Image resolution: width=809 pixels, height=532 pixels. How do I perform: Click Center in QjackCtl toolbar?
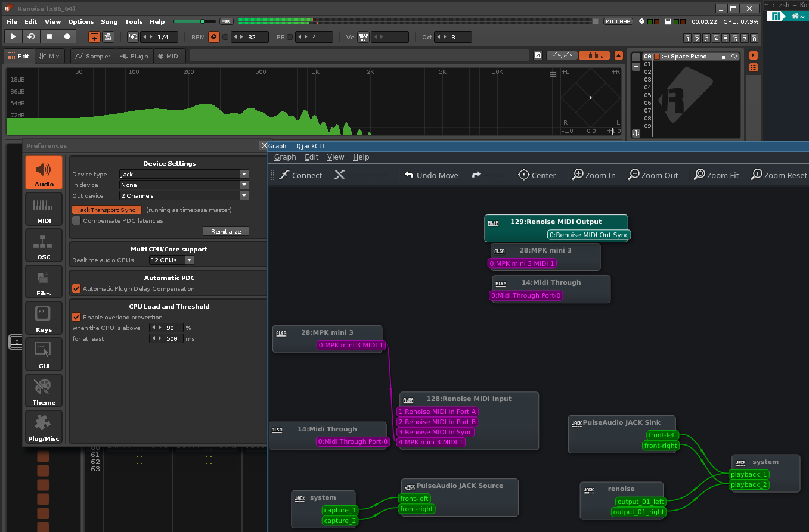pos(537,175)
